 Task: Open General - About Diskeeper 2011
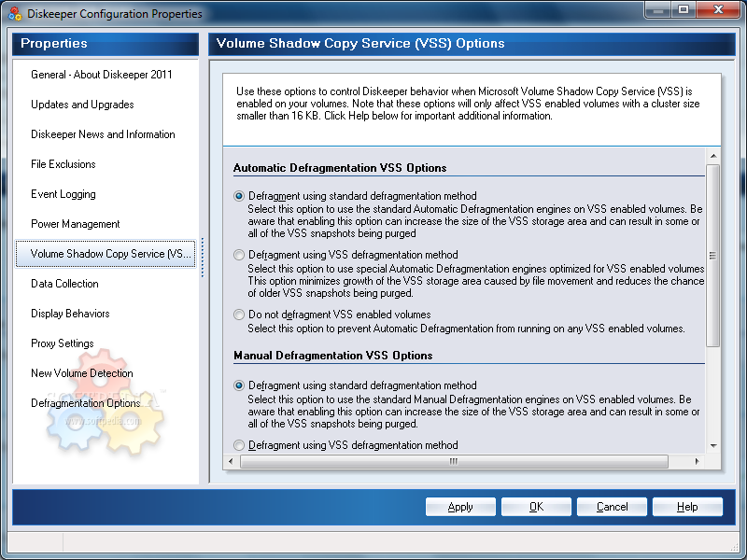(102, 75)
